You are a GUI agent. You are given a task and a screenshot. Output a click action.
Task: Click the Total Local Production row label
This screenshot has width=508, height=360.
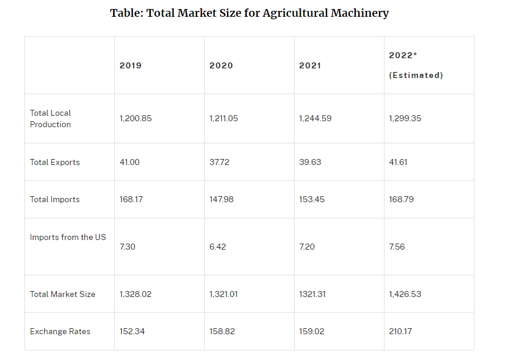[x=50, y=119]
